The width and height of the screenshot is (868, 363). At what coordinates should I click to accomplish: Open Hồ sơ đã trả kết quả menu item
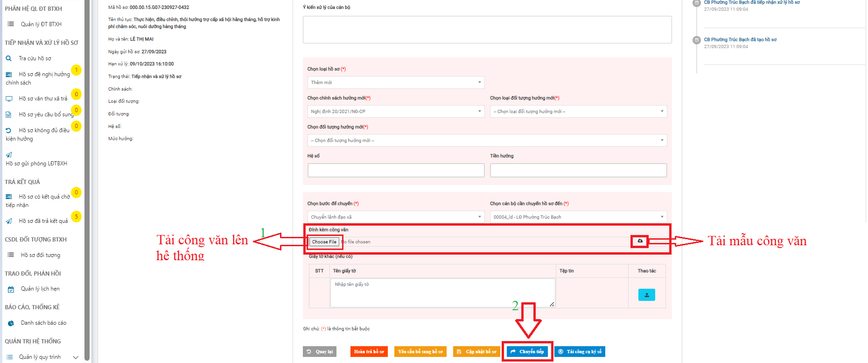tap(43, 221)
